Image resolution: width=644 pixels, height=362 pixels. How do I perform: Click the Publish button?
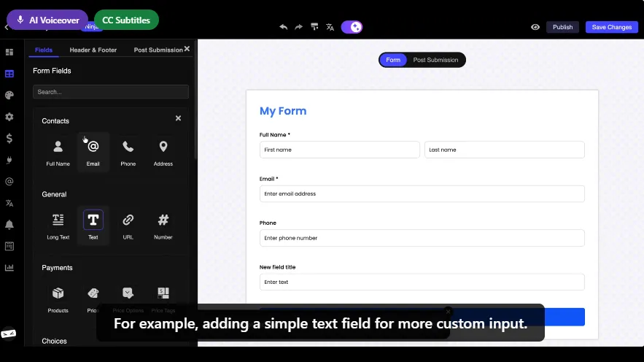pyautogui.click(x=562, y=27)
